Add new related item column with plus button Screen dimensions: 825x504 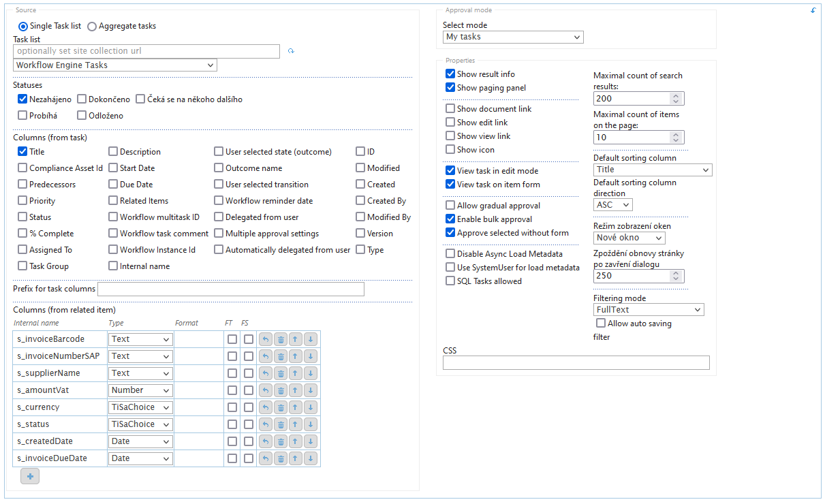tap(30, 476)
